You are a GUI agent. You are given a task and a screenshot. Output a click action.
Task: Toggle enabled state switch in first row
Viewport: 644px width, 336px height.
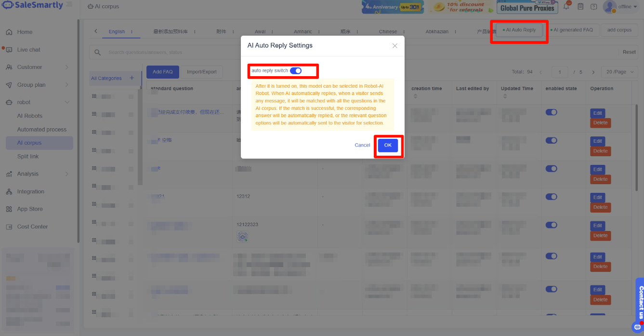(x=551, y=112)
